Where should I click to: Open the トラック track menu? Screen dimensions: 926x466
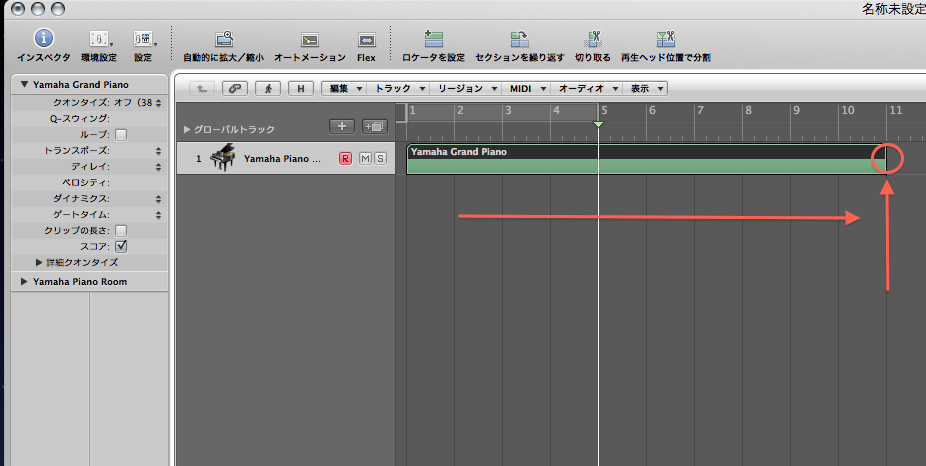coord(399,89)
